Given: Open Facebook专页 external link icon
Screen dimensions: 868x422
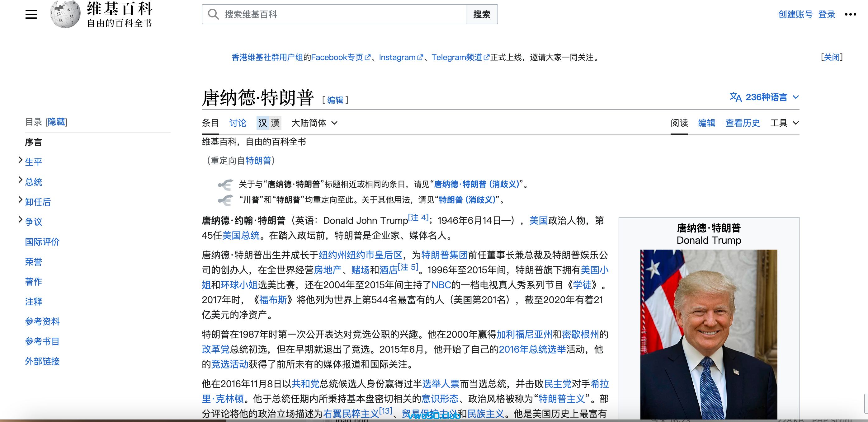Looking at the screenshot, I should (x=368, y=58).
